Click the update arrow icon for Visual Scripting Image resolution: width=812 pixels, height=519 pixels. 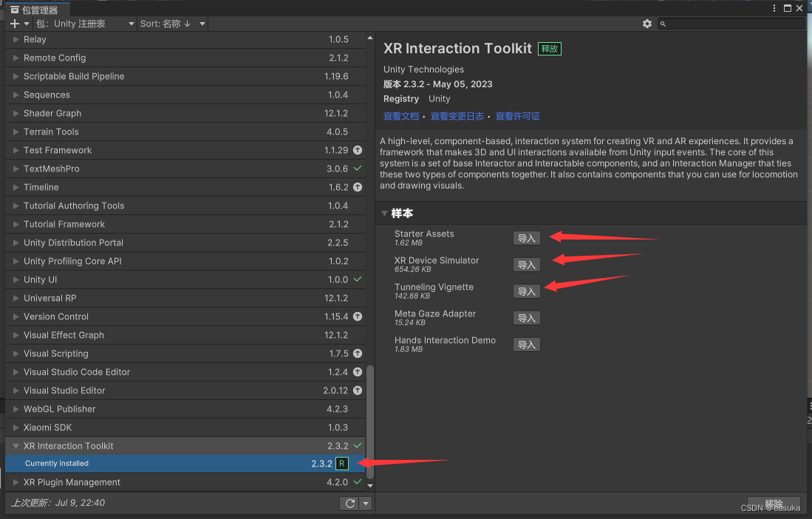click(358, 353)
